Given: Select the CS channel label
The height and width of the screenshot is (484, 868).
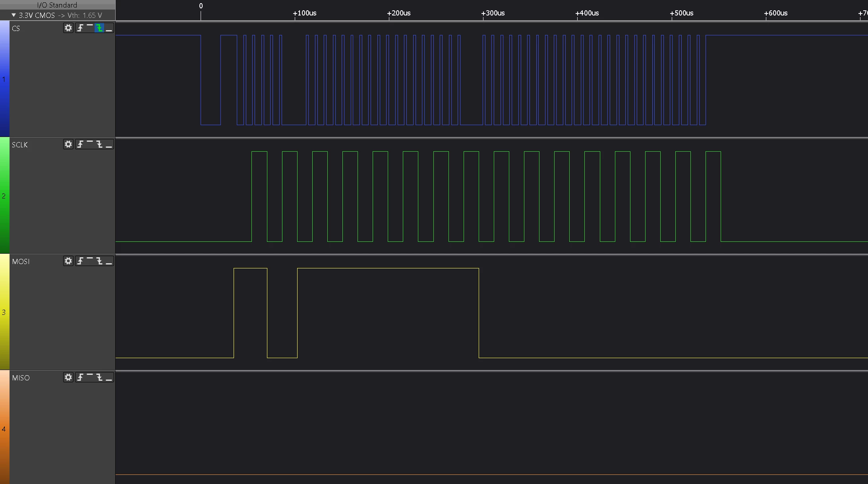Looking at the screenshot, I should pos(16,28).
